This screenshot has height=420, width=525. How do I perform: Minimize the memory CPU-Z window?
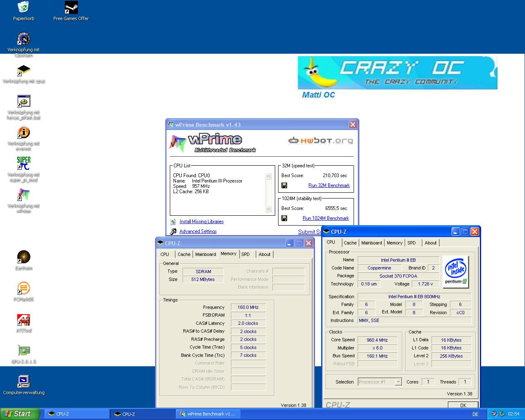coord(290,243)
